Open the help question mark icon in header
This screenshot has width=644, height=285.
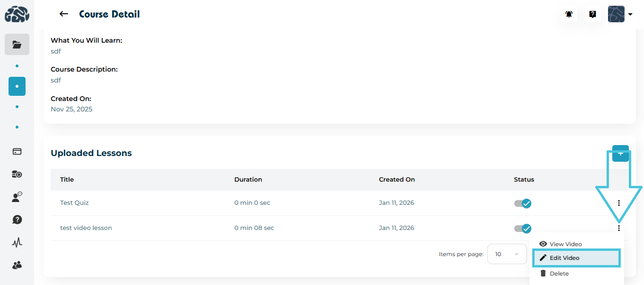(592, 14)
